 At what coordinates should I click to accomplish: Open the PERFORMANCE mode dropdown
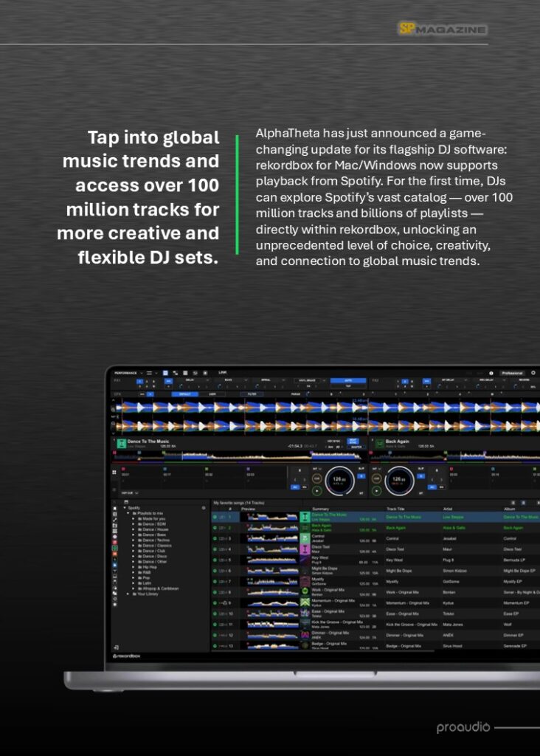coord(128,373)
